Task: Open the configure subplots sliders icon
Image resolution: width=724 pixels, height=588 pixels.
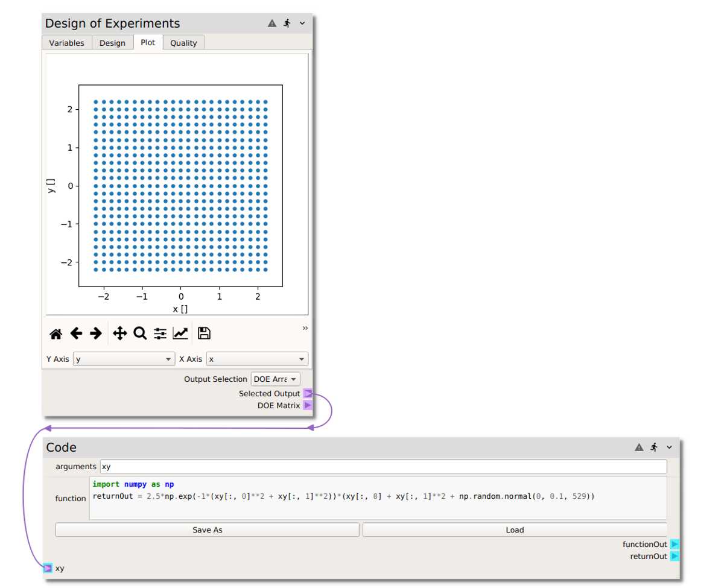Action: coord(160,333)
